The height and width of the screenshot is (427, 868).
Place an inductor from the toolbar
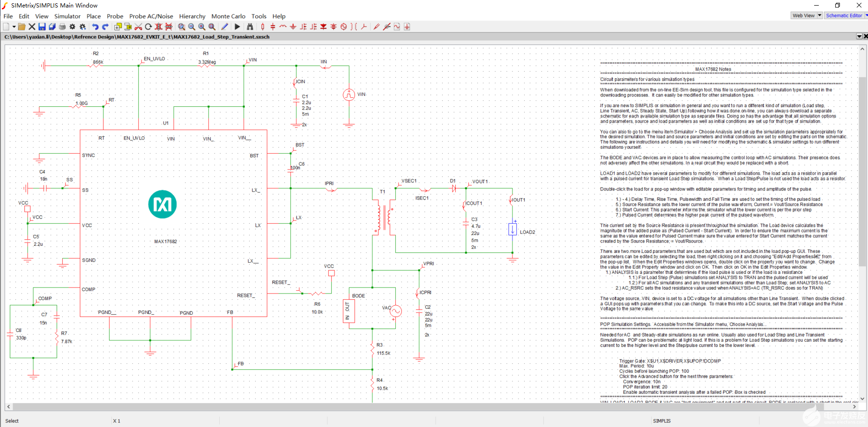click(283, 27)
